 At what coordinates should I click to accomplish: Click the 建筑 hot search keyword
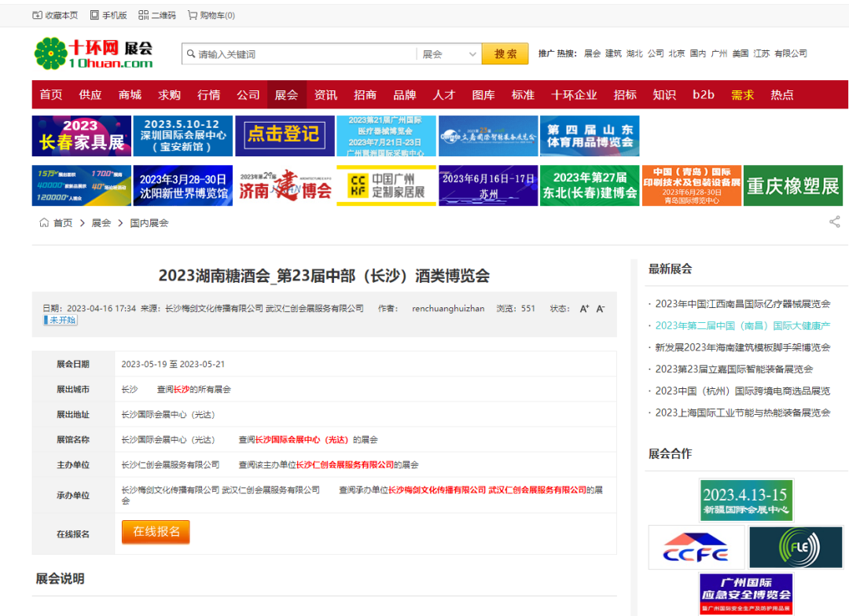pos(613,53)
